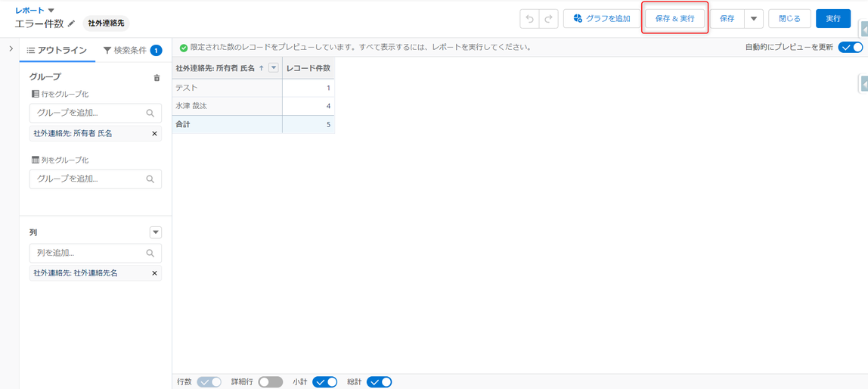Expand the collapsed left side panel arrow
This screenshot has height=389, width=868.
pyautogui.click(x=11, y=49)
